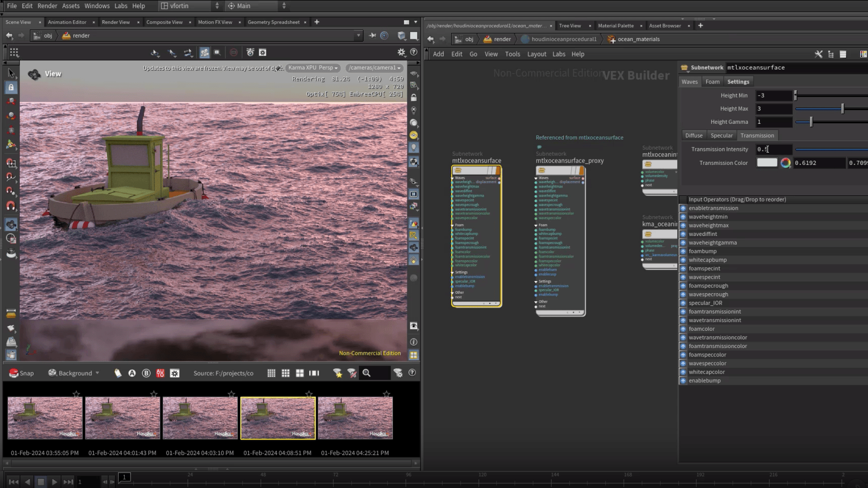Open the Karma XPU Persp dropdown

pos(313,68)
